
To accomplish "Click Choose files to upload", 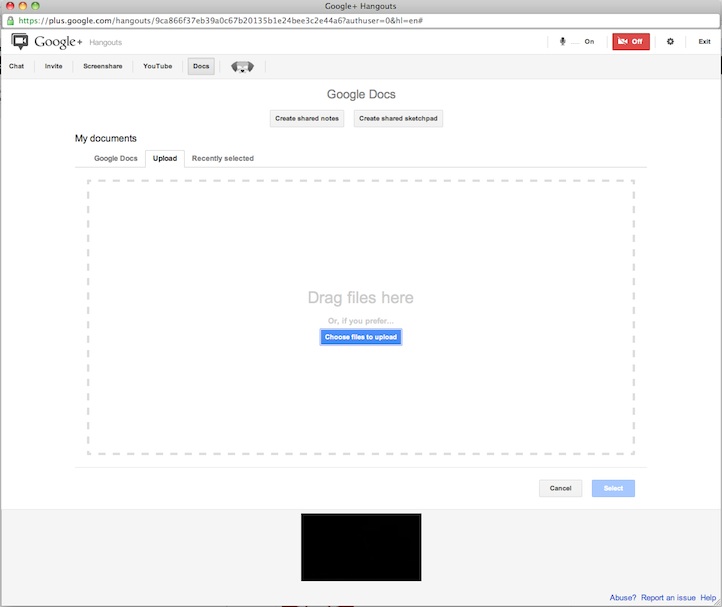I will click(361, 337).
